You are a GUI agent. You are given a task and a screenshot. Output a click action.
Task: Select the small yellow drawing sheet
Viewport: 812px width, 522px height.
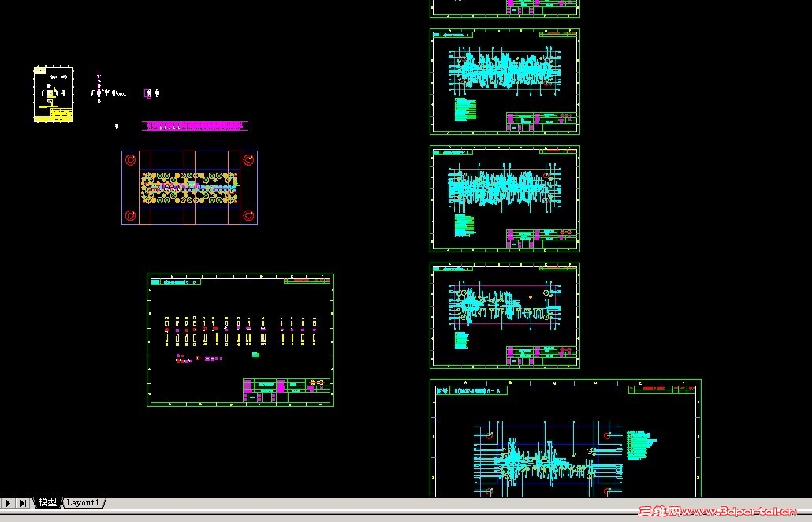(x=54, y=95)
